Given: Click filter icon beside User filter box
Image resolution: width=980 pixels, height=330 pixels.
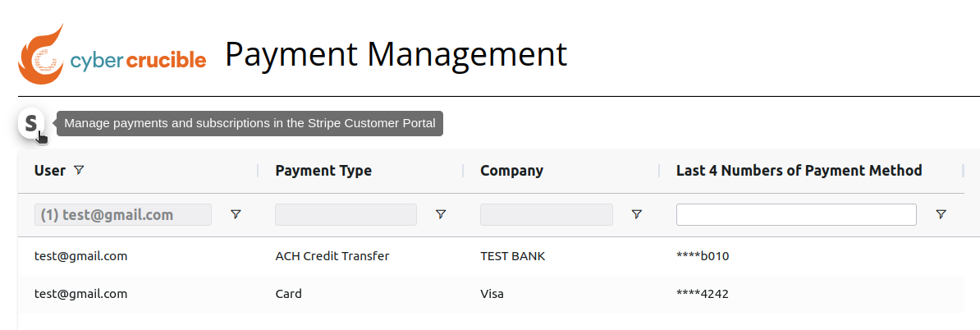Looking at the screenshot, I should [236, 214].
